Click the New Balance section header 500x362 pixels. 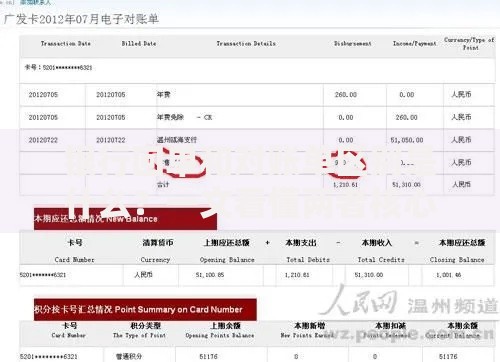pyautogui.click(x=125, y=219)
